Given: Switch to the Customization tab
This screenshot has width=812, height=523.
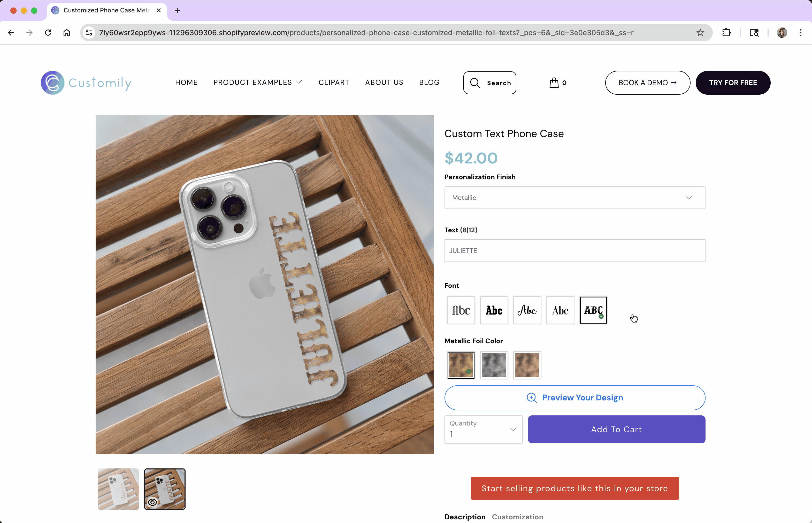Looking at the screenshot, I should click(x=517, y=517).
